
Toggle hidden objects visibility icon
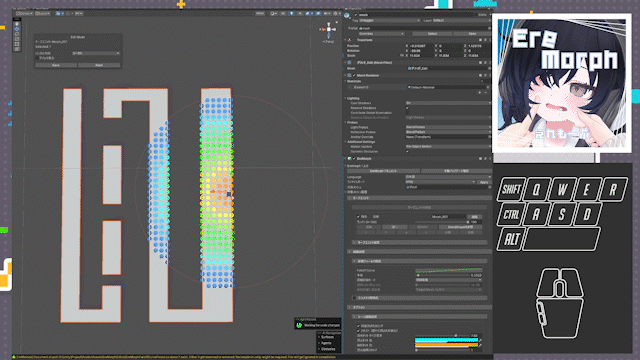point(318,13)
